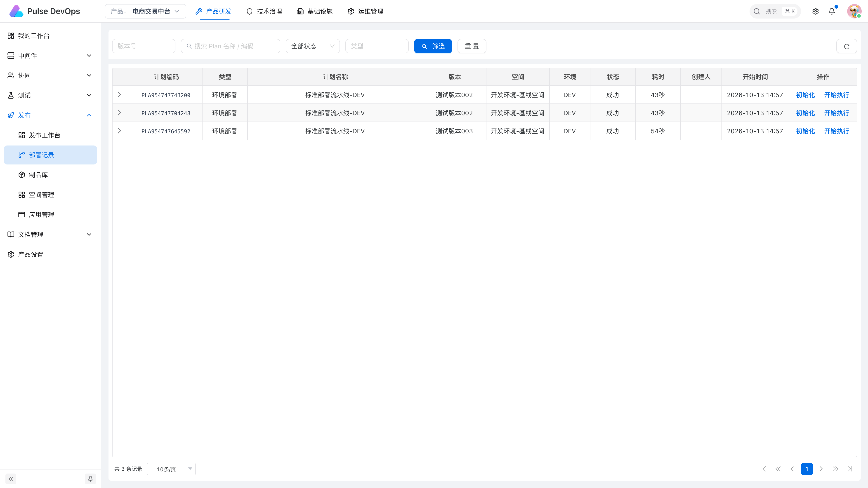Screen dimensions: 868x488
Task: Open the user avatar menu
Action: coord(854,11)
